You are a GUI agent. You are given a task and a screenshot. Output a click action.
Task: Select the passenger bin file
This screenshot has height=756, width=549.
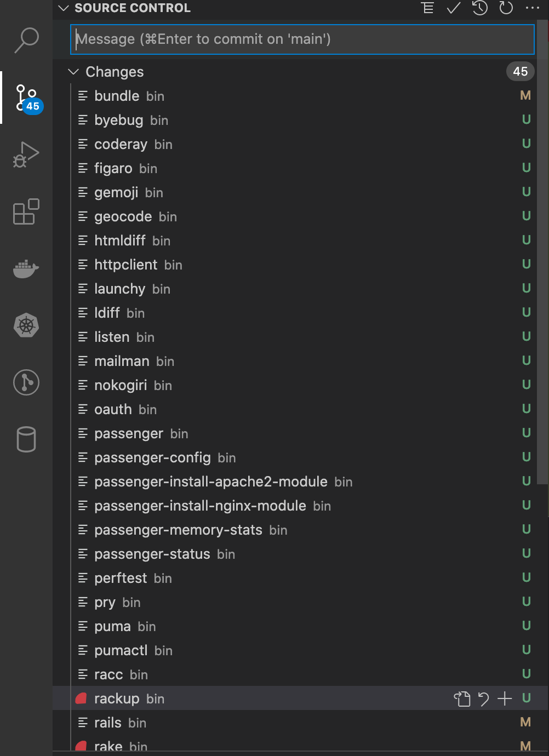pyautogui.click(x=300, y=433)
